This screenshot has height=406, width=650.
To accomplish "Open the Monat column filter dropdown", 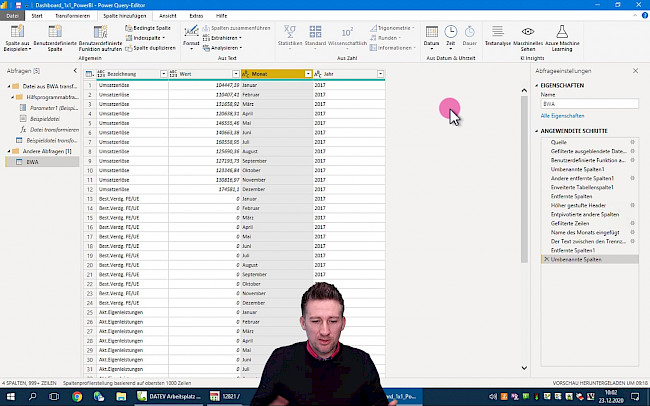I will (307, 74).
